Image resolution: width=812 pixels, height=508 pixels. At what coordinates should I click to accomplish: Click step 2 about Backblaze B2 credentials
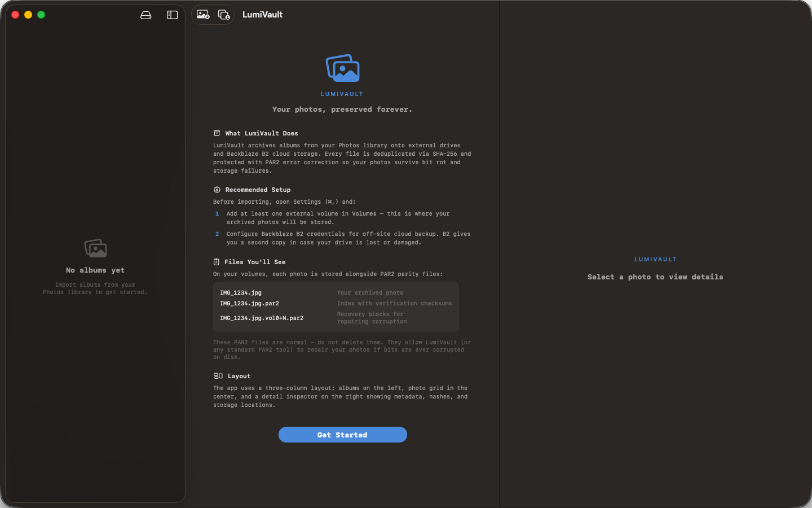(343, 238)
